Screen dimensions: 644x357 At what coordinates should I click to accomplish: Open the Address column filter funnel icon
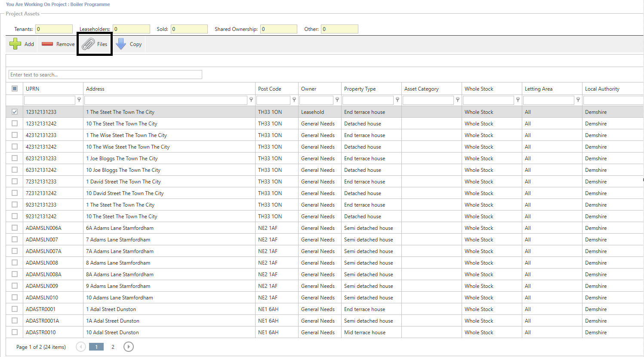pyautogui.click(x=251, y=100)
